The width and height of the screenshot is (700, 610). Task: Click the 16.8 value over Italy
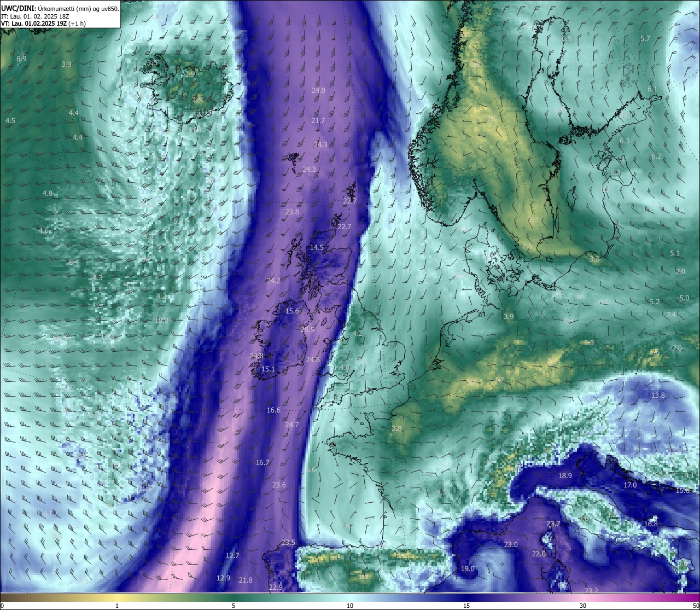(x=651, y=524)
